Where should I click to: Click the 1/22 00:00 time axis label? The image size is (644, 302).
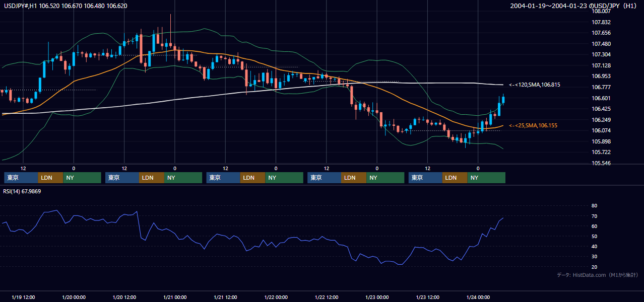(x=276, y=297)
